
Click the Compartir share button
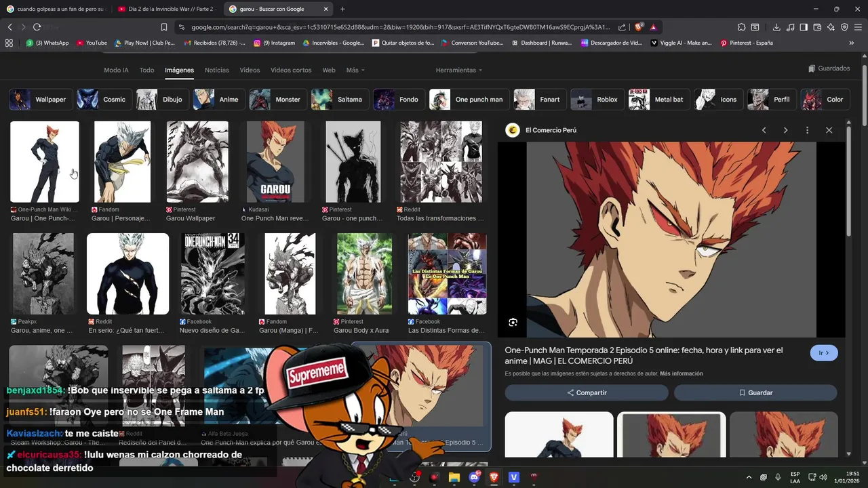[587, 392]
